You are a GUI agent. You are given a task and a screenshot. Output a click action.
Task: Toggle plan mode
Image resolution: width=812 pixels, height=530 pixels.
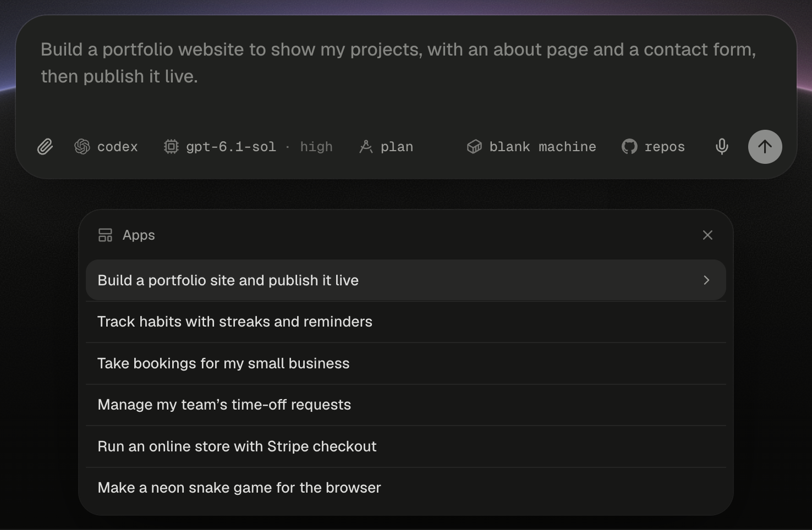click(386, 147)
